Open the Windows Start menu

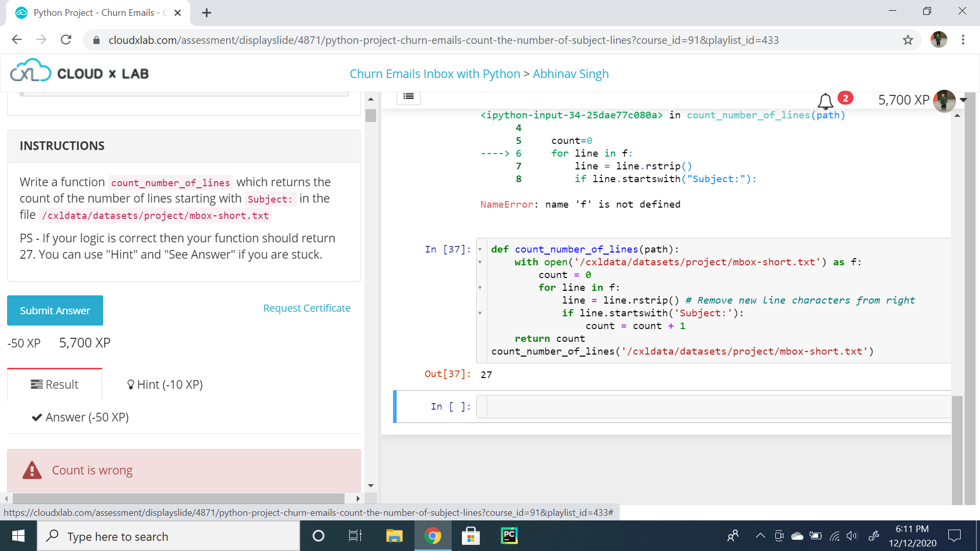click(18, 536)
